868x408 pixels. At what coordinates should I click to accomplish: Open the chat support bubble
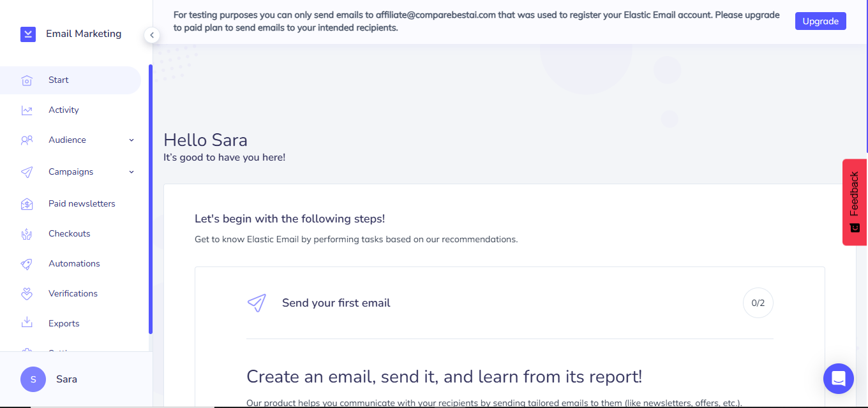839,379
